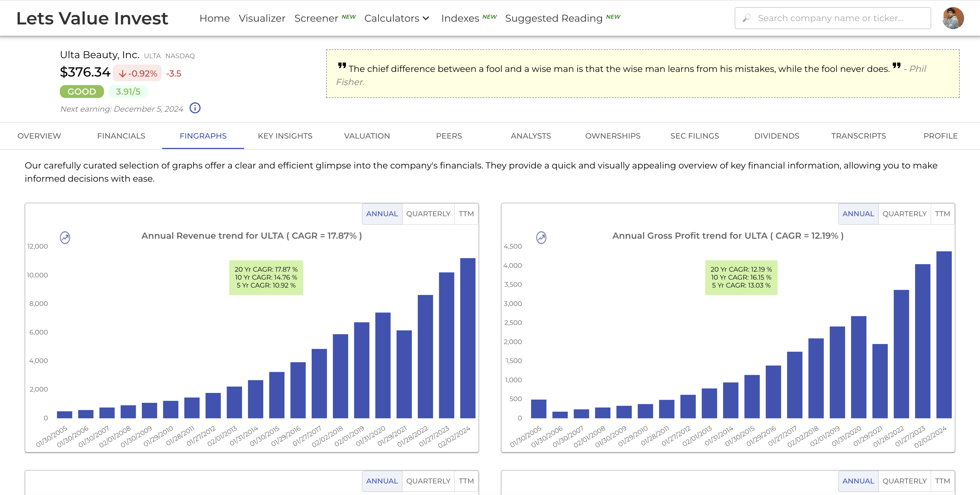The image size is (980, 495).
Task: Click the 01/29/2021 Revenue bar
Action: pos(404,374)
